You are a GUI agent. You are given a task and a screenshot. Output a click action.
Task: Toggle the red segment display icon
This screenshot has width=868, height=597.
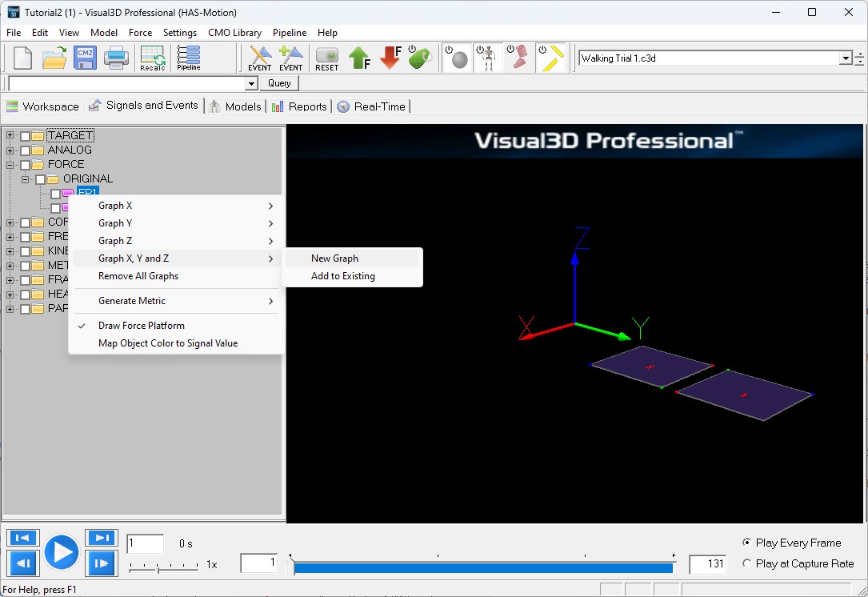(x=518, y=58)
